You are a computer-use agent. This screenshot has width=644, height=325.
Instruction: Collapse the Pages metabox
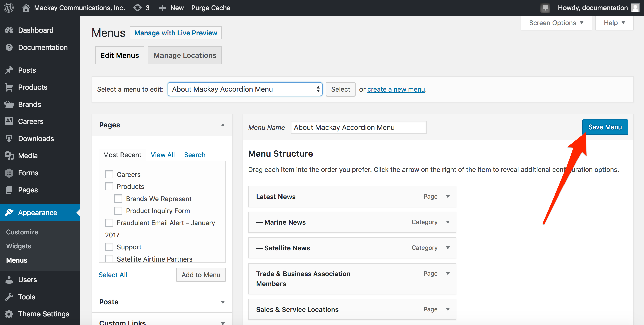click(x=223, y=125)
